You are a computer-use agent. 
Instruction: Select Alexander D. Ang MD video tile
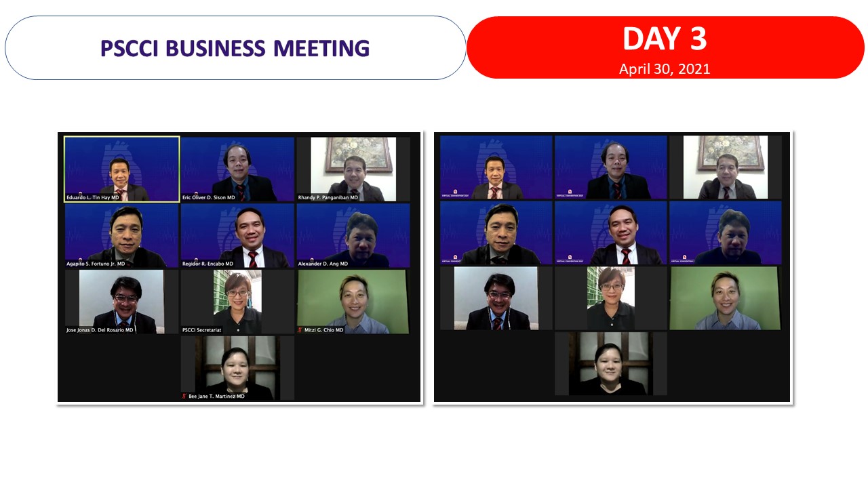coord(353,235)
